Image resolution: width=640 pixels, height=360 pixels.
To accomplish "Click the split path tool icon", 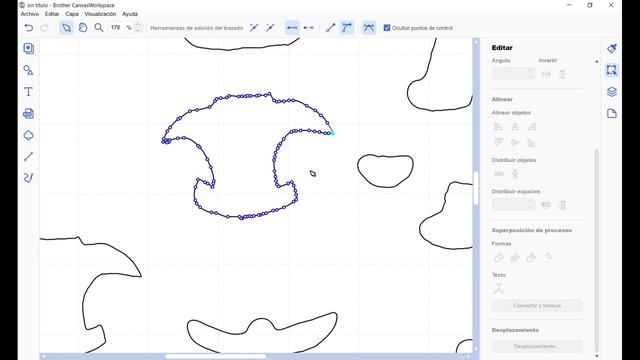I will point(309,28).
